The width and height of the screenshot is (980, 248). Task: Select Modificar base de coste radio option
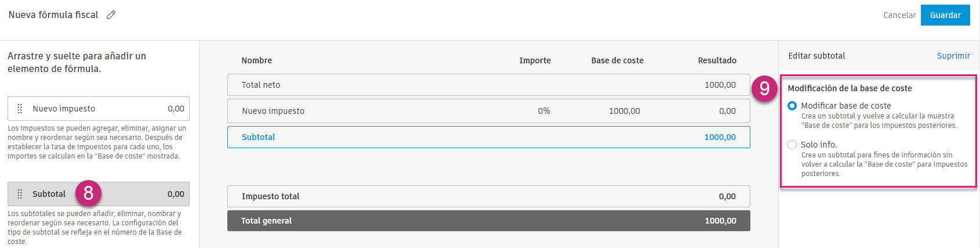792,106
